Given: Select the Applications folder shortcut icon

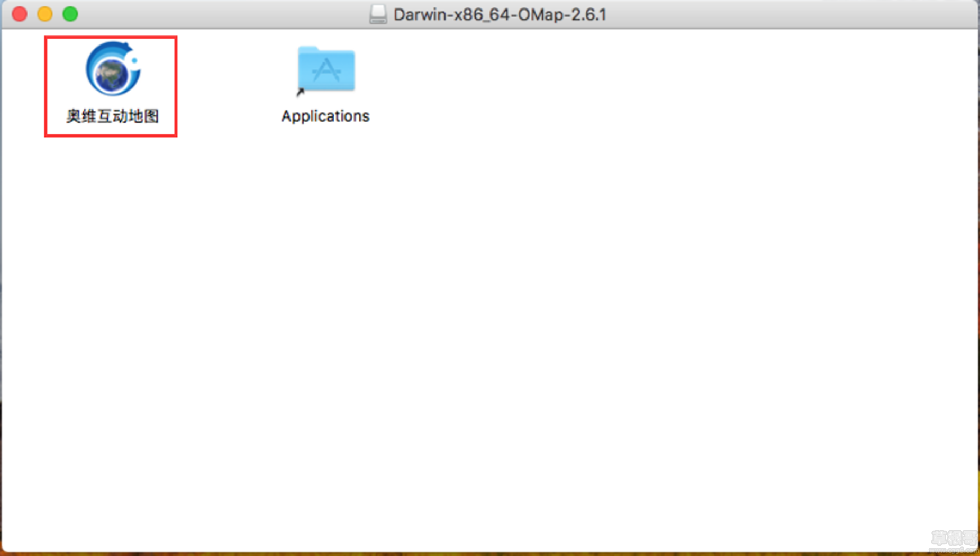Looking at the screenshot, I should tap(326, 70).
